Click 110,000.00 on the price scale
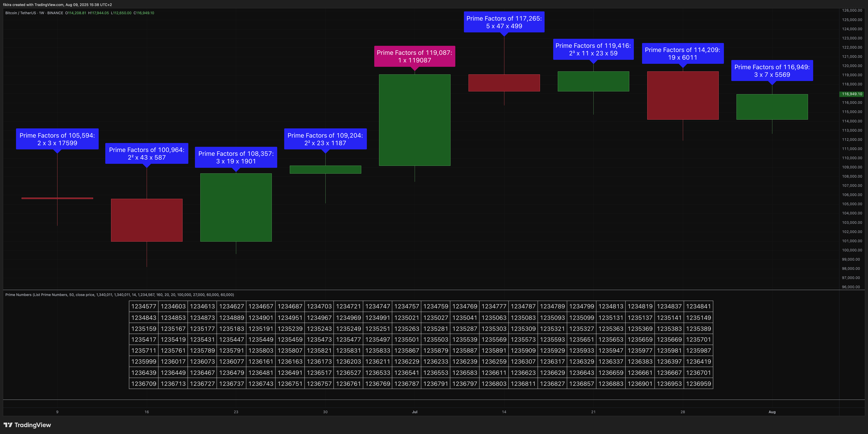The image size is (868, 434). [852, 158]
